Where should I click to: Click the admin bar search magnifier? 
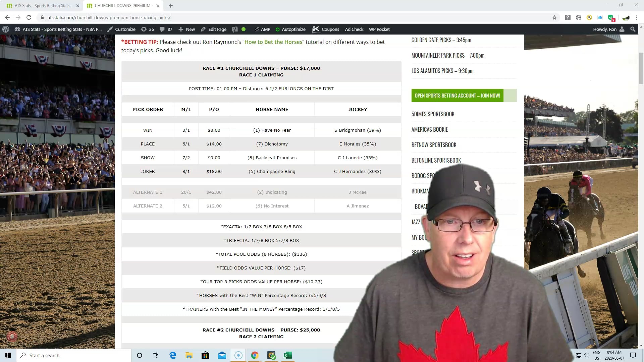click(633, 29)
